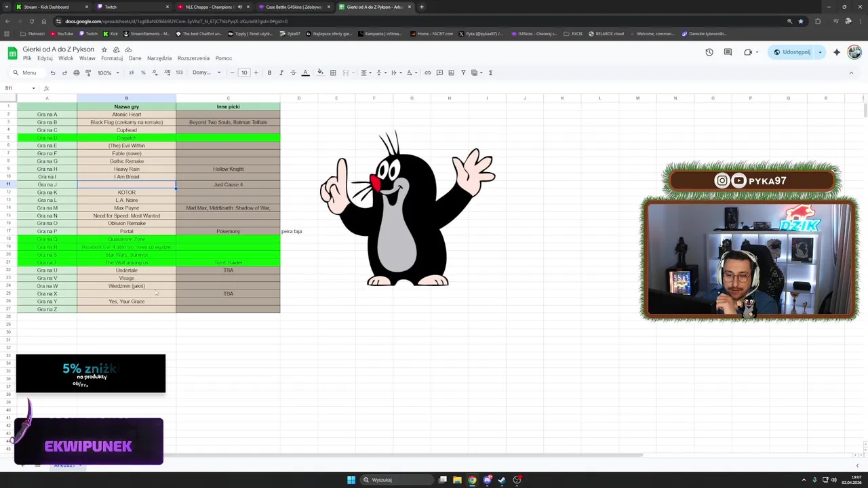Click the Print icon in toolbar
The height and width of the screenshot is (488, 868).
coord(76,73)
